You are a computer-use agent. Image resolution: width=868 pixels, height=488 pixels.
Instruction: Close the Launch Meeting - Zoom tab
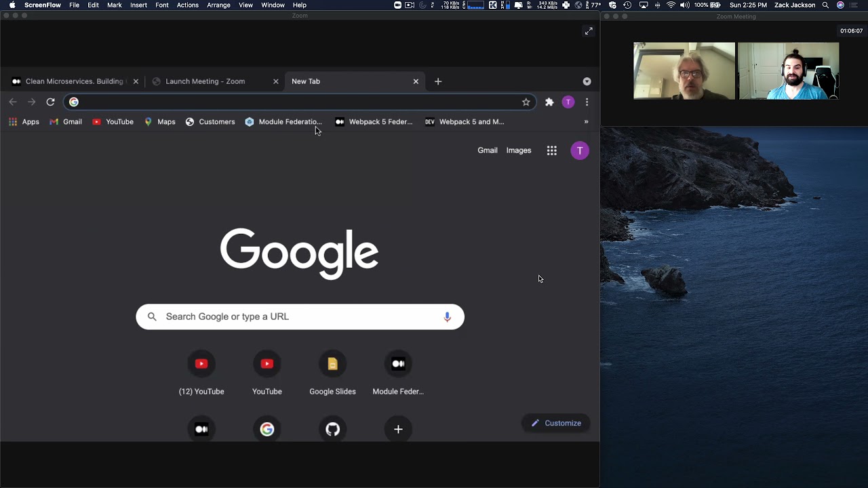coord(275,81)
